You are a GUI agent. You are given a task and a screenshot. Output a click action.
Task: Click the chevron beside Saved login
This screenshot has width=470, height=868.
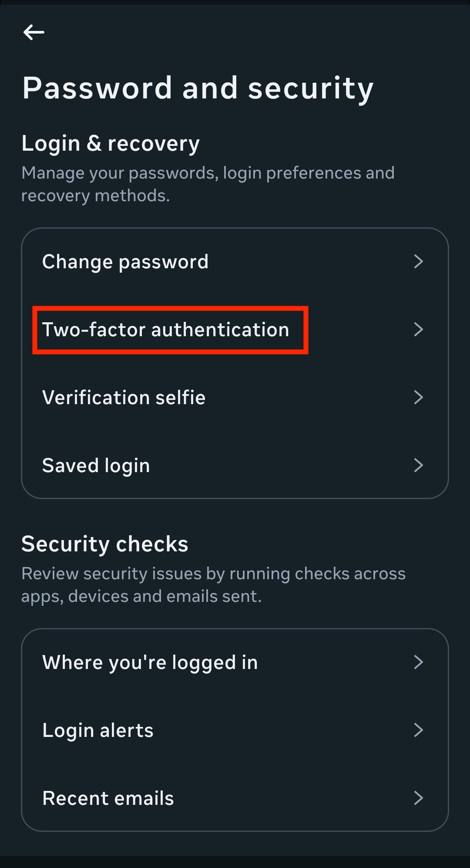point(419,465)
